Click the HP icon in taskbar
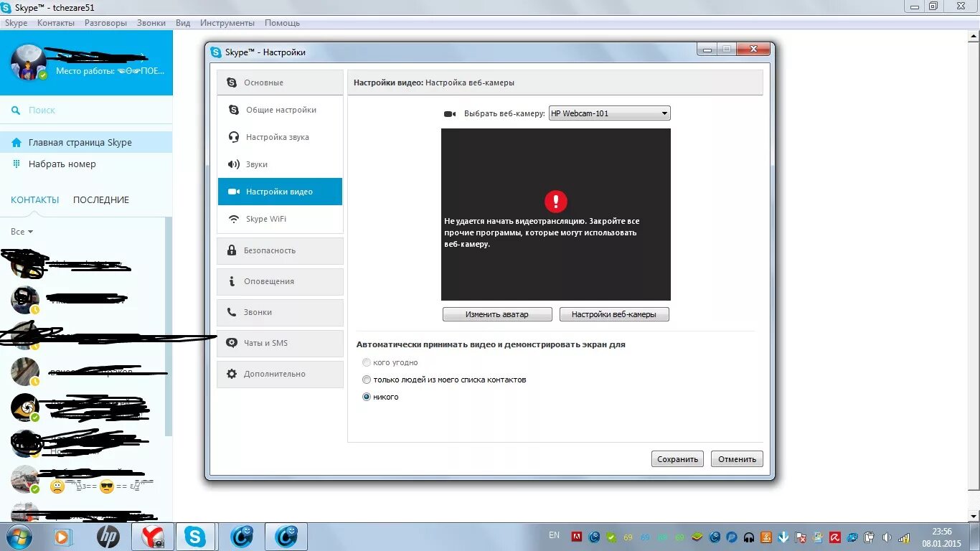The image size is (980, 551). point(108,537)
